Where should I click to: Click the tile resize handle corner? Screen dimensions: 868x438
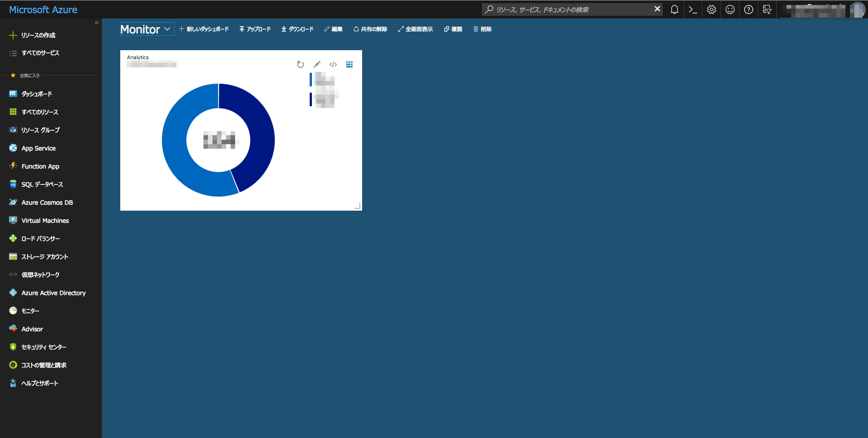pos(357,206)
